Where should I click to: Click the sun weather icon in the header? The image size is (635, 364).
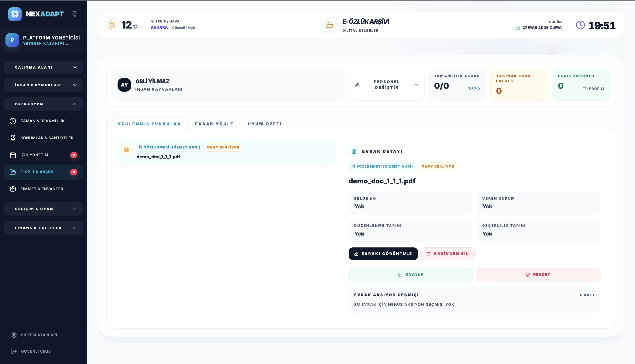(x=112, y=25)
